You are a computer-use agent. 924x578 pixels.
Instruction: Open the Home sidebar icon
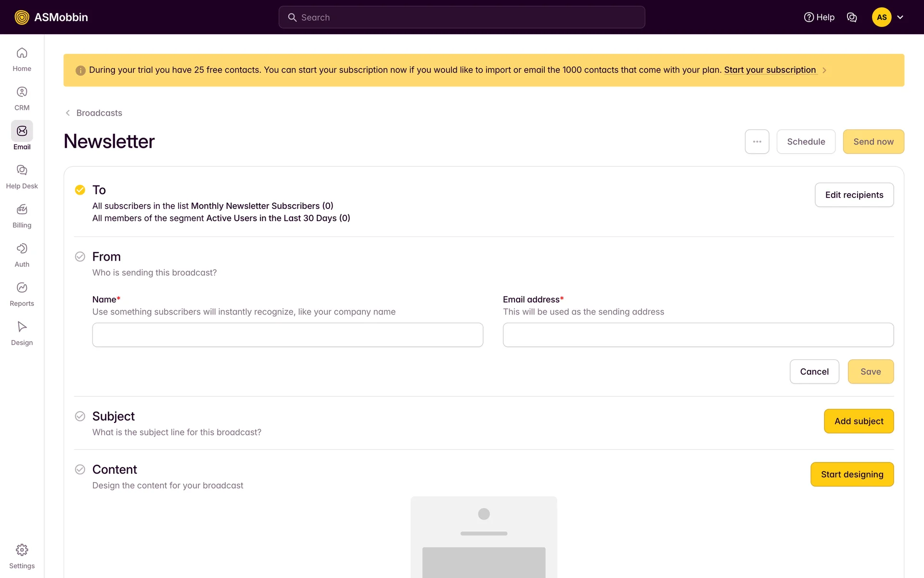point(22,53)
